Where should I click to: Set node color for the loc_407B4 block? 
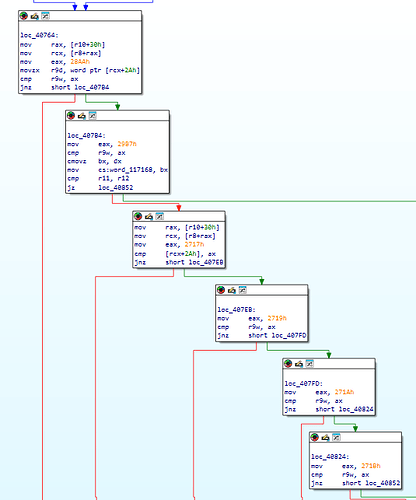71,116
